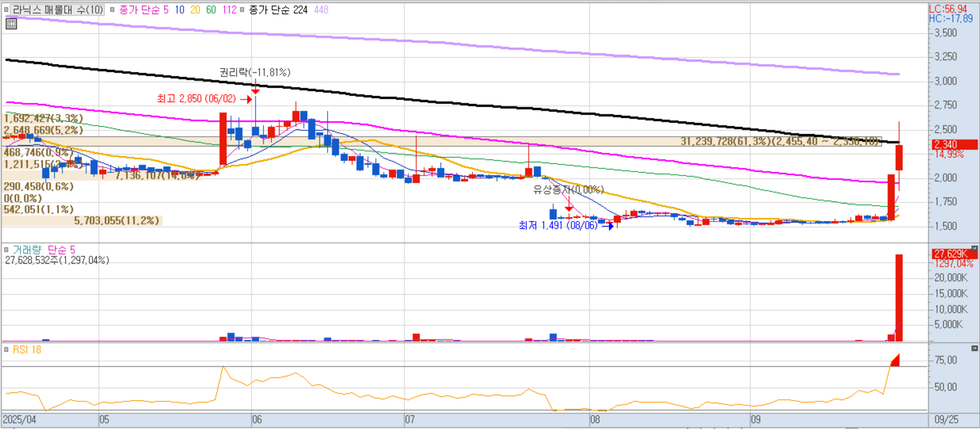
Task: Click the 09/25 current date label
Action: click(946, 419)
